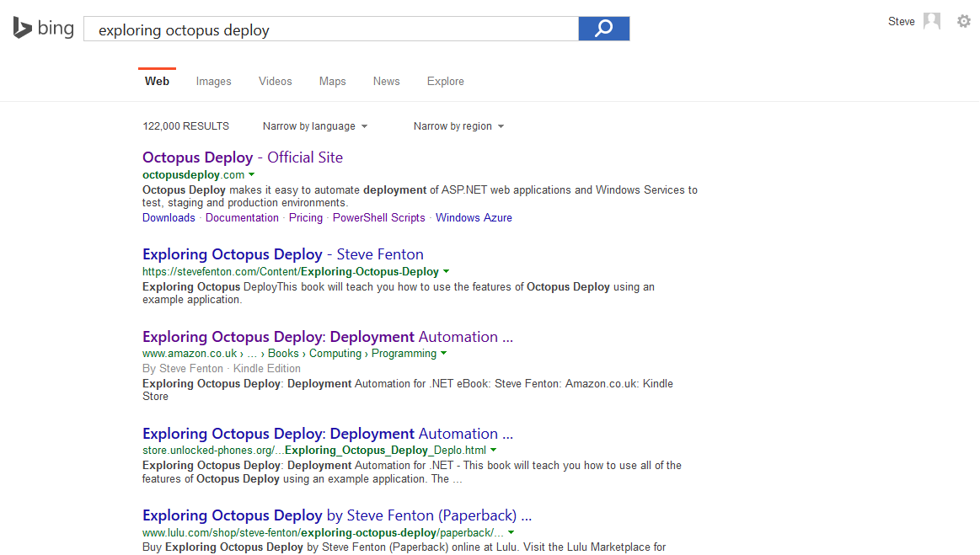Open the Narrow by language dropdown
This screenshot has height=555, width=980.
tap(315, 126)
